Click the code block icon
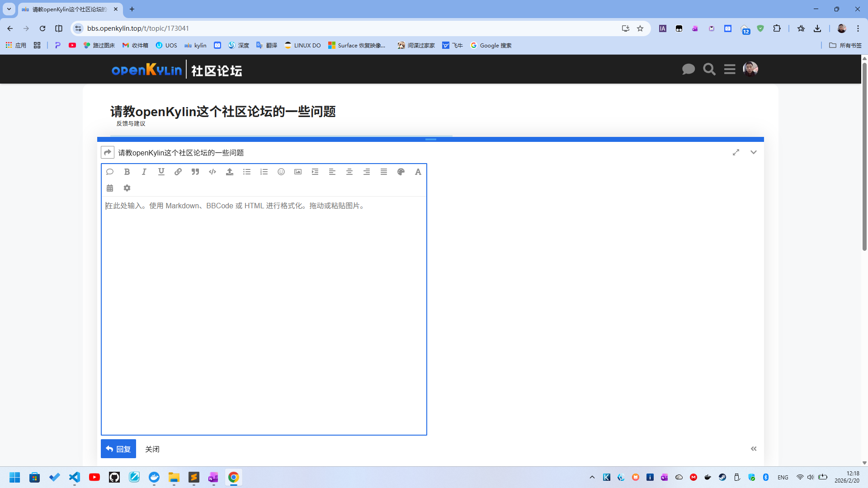This screenshot has height=488, width=868. tap(212, 172)
